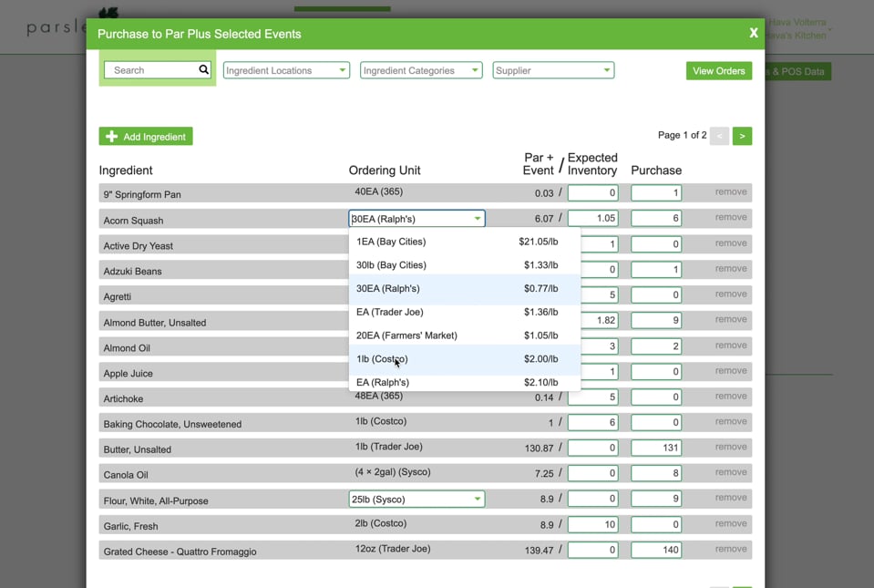Viewport: 874px width, 588px height.
Task: Click the search magnifying glass icon
Action: coord(203,69)
